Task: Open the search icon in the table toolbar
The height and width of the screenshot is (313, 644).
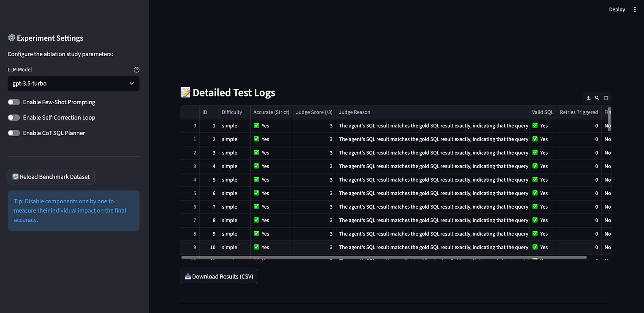Action: pyautogui.click(x=597, y=98)
